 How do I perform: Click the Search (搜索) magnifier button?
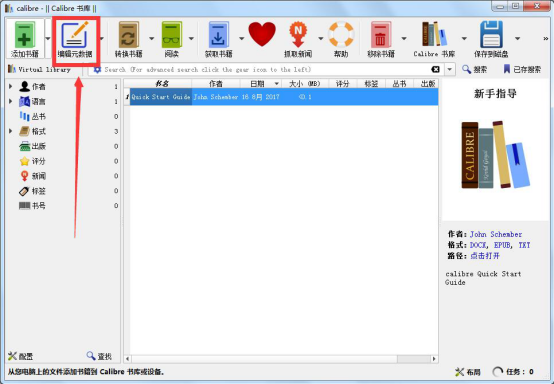(x=475, y=69)
